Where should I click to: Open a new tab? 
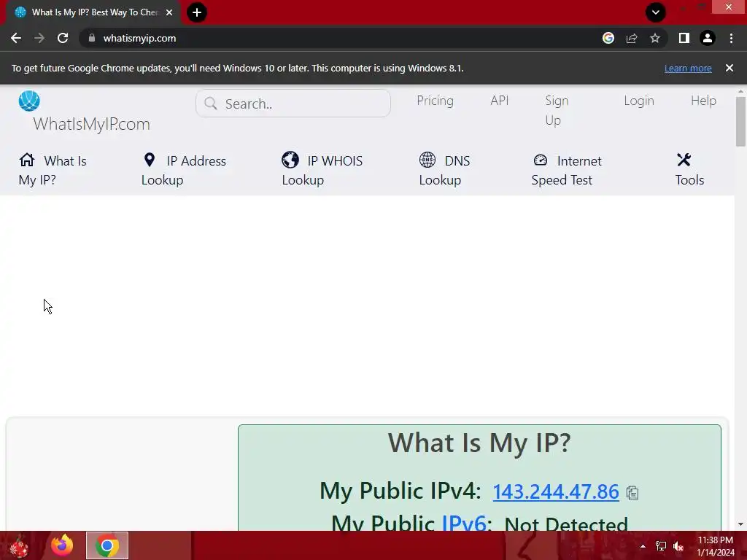[197, 12]
